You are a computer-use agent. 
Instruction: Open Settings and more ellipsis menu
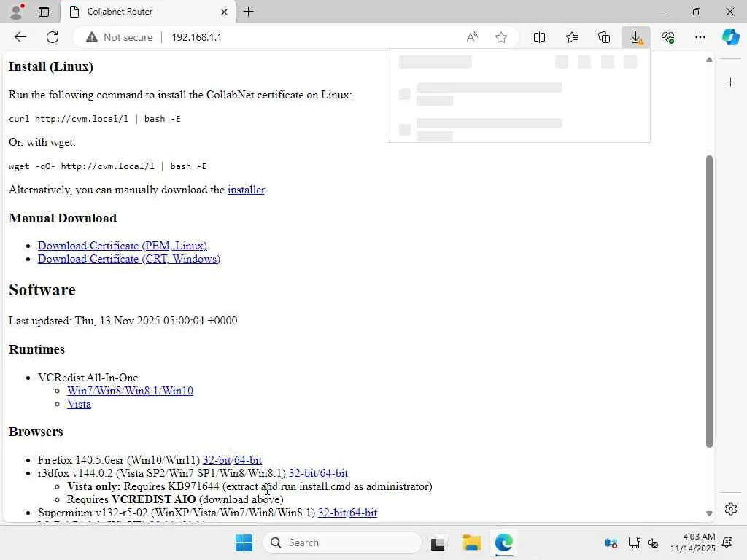coord(700,37)
